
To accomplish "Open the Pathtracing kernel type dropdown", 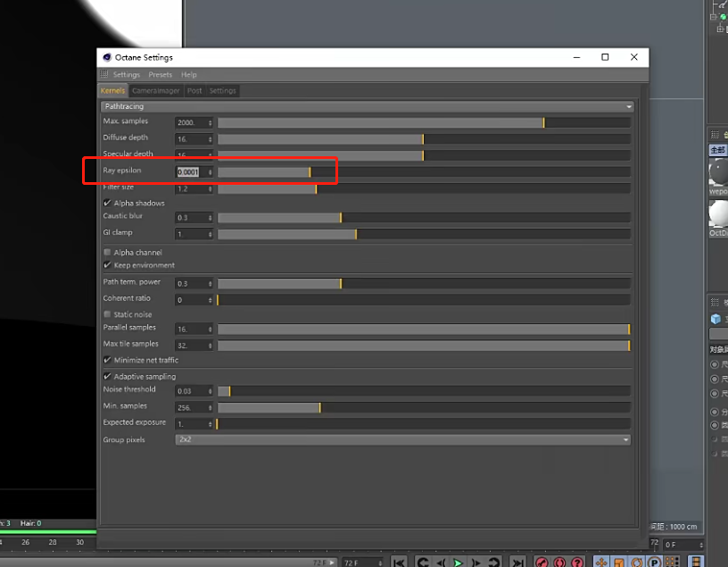I will 367,106.
